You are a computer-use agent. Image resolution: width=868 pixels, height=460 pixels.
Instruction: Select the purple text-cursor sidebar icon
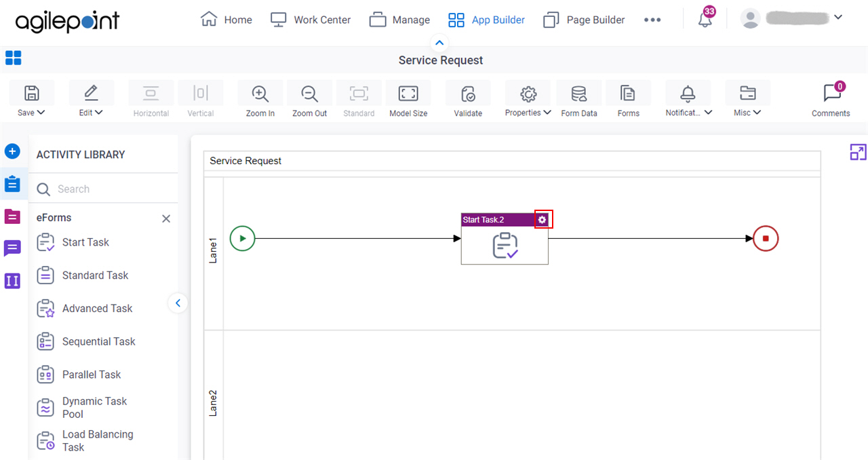click(12, 281)
